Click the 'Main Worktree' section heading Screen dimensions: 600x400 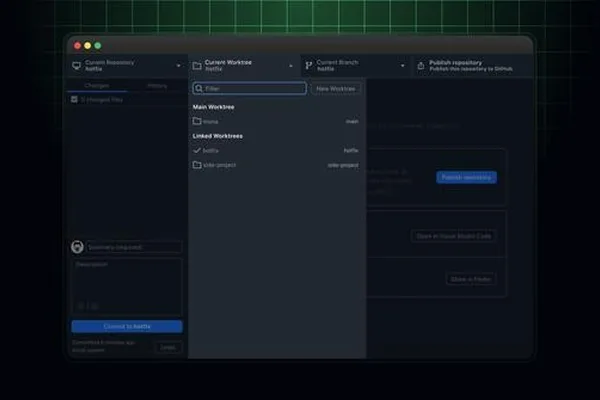[x=214, y=107]
